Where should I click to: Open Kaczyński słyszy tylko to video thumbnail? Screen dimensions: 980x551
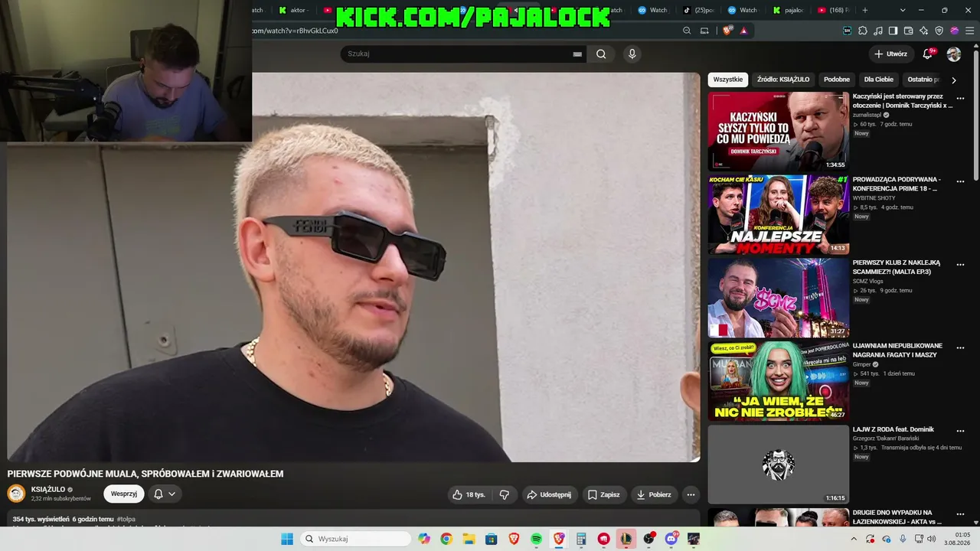(x=779, y=132)
